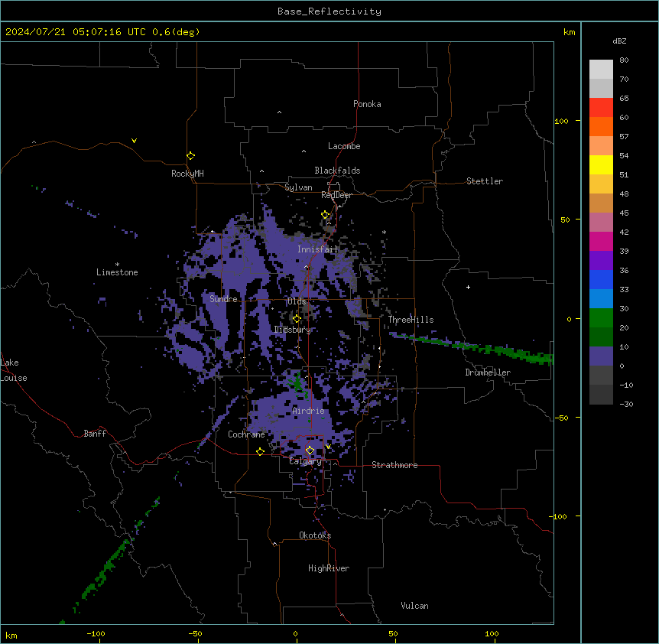The image size is (659, 644).
Task: Click the -50 tick on bottom axis
Action: tap(195, 633)
